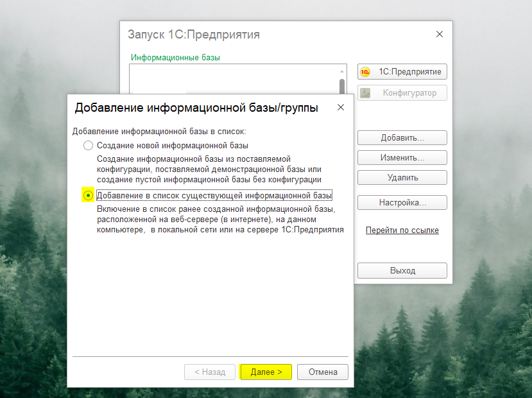Open Конфигуратор in the launcher window
532x398 pixels.
(x=402, y=92)
